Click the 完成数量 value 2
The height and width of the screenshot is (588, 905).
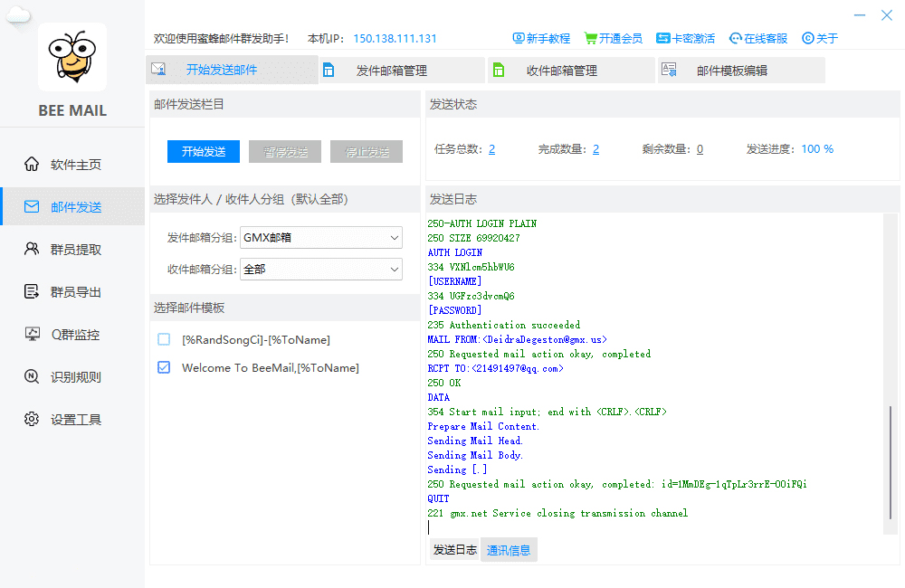pyautogui.click(x=595, y=149)
